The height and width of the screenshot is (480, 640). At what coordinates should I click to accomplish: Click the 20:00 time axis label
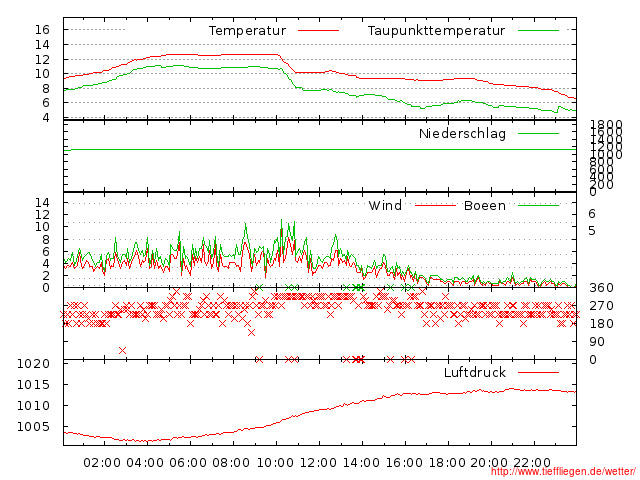pyautogui.click(x=489, y=463)
